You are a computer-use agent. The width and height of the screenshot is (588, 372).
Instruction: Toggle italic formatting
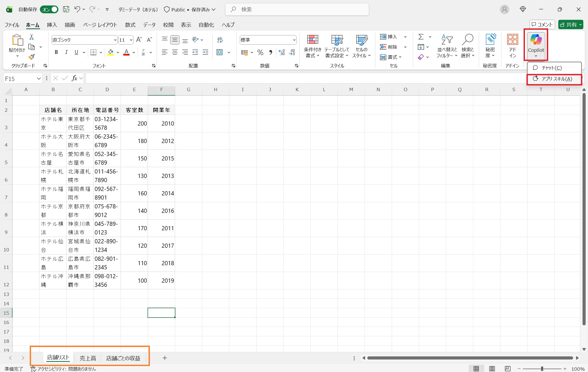point(66,52)
